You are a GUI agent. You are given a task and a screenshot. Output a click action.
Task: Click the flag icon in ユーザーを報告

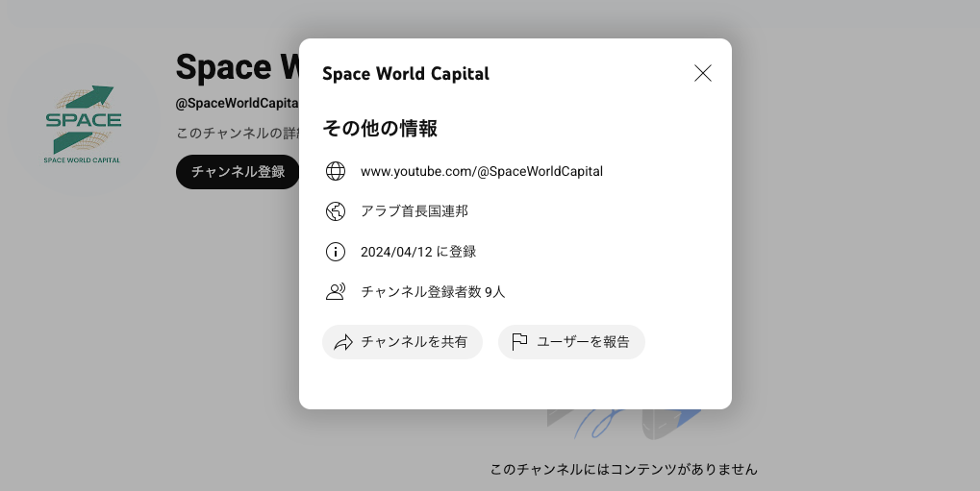pyautogui.click(x=519, y=342)
